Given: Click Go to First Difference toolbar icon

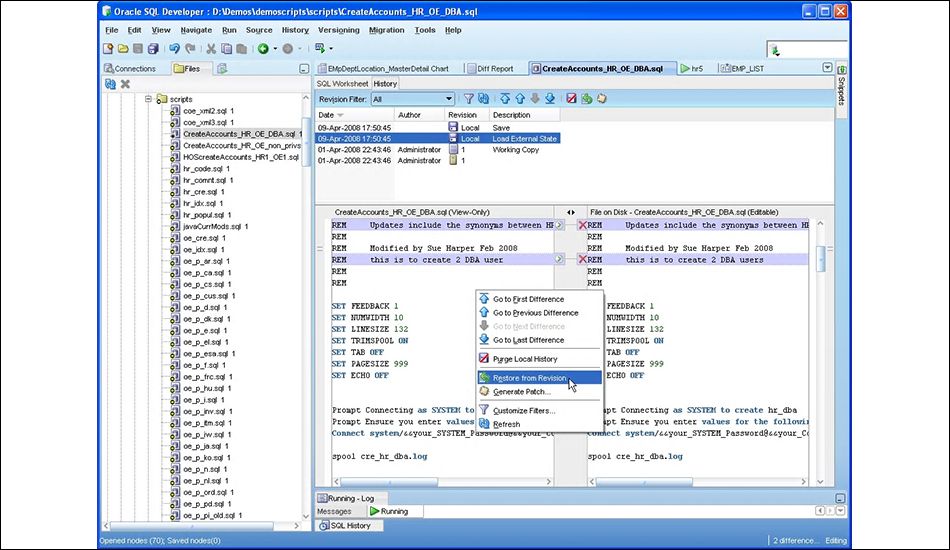Looking at the screenshot, I should [x=505, y=99].
